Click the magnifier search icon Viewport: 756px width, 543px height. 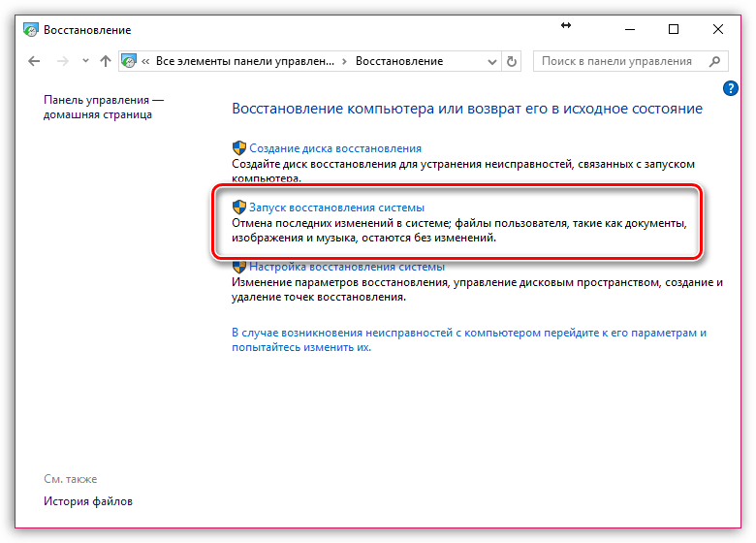click(x=715, y=61)
